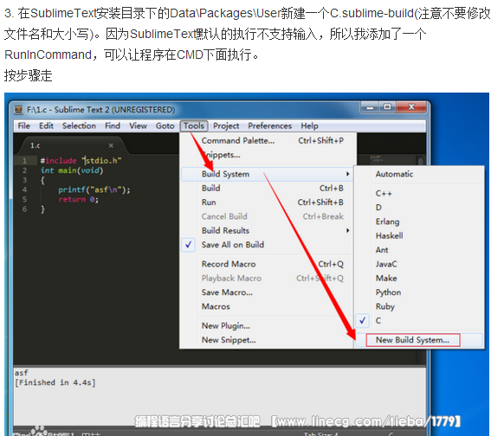Image resolution: width=504 pixels, height=436 pixels.
Task: Select Ant build system
Action: tap(419, 250)
